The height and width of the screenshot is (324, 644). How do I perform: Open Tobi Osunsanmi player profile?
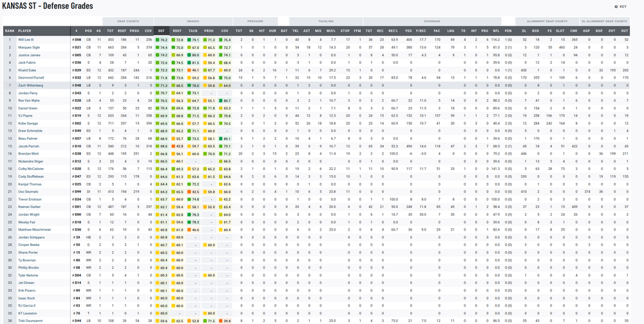30,320
